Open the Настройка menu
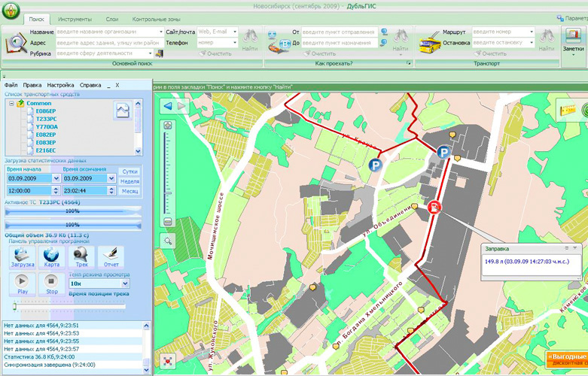This screenshot has height=376, width=588. coord(60,85)
